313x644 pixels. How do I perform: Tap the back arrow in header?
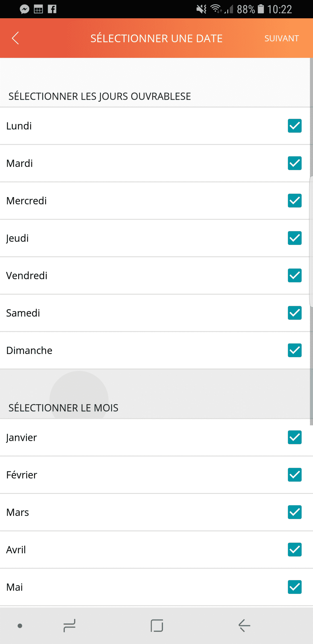[16, 38]
